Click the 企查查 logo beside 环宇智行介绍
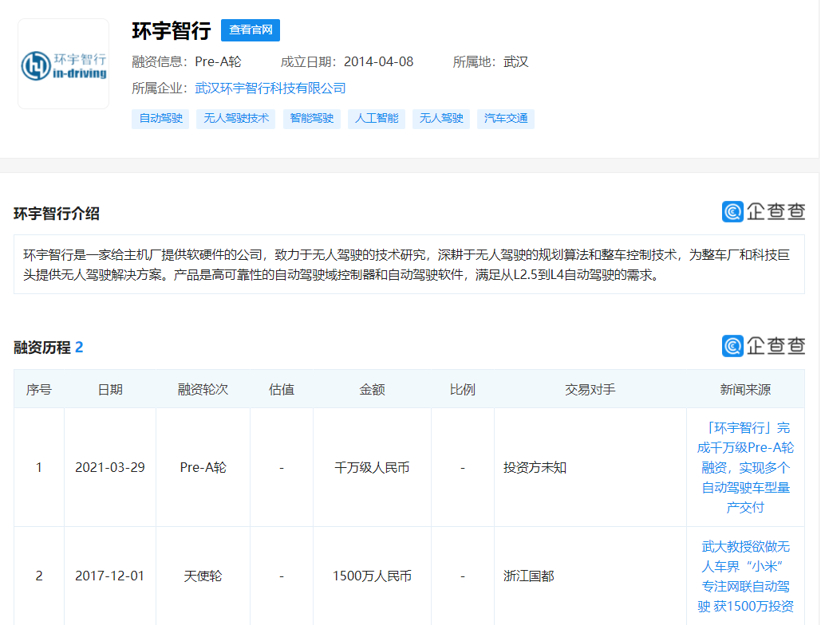 (764, 211)
